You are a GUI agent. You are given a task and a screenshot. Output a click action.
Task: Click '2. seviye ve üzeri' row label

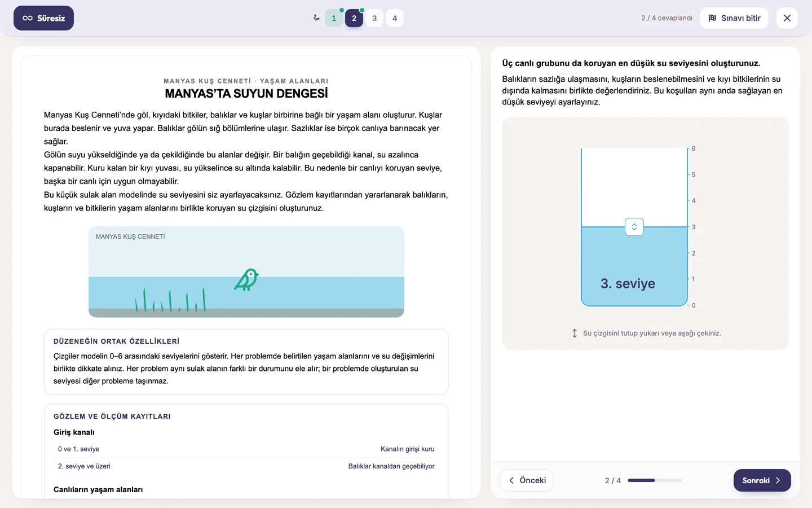click(84, 466)
